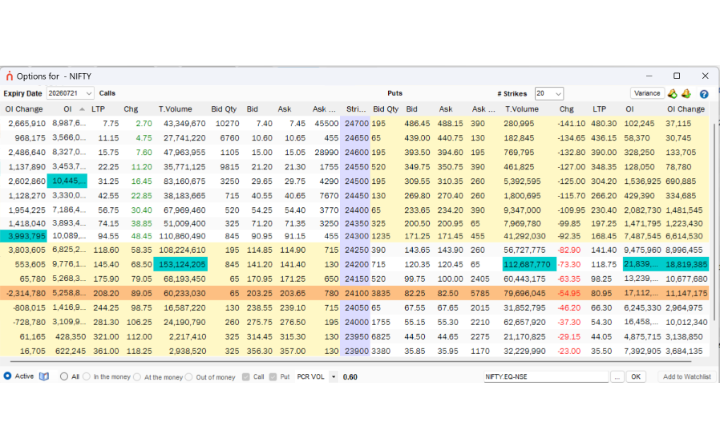Click put change value -54.95
720x448 pixels.
click(x=569, y=293)
